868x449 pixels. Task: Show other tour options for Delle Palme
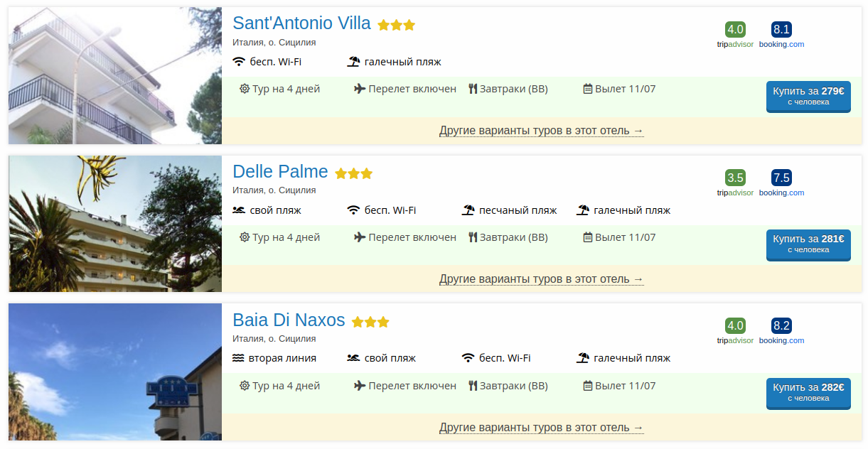tap(542, 279)
